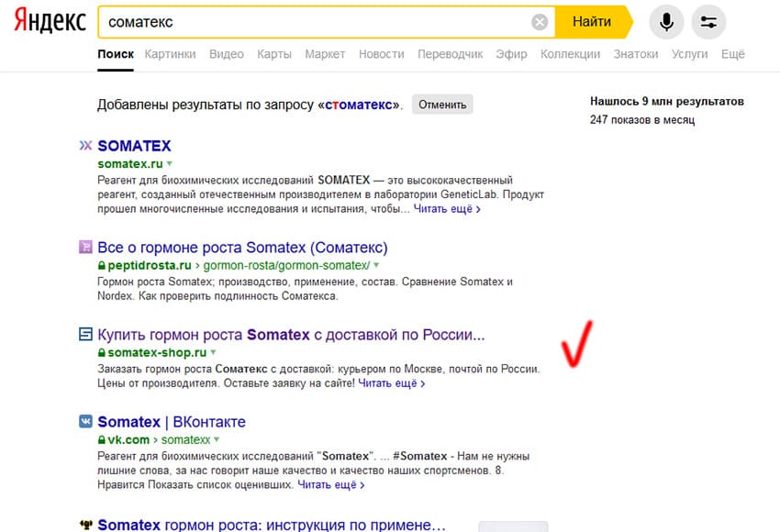Open the gormon-rosta/gormon-somatex/ path link
Viewport: 780px width, 532px height.
click(287, 265)
